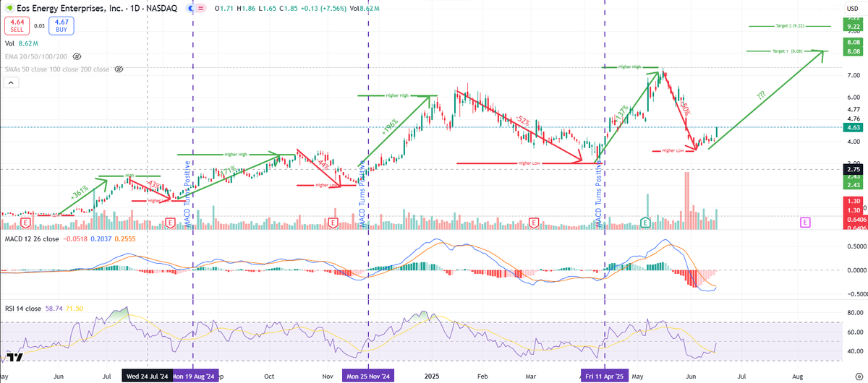Click the red earnings marker before Mon 25 Nov '24
The image size is (868, 383).
pos(333,222)
